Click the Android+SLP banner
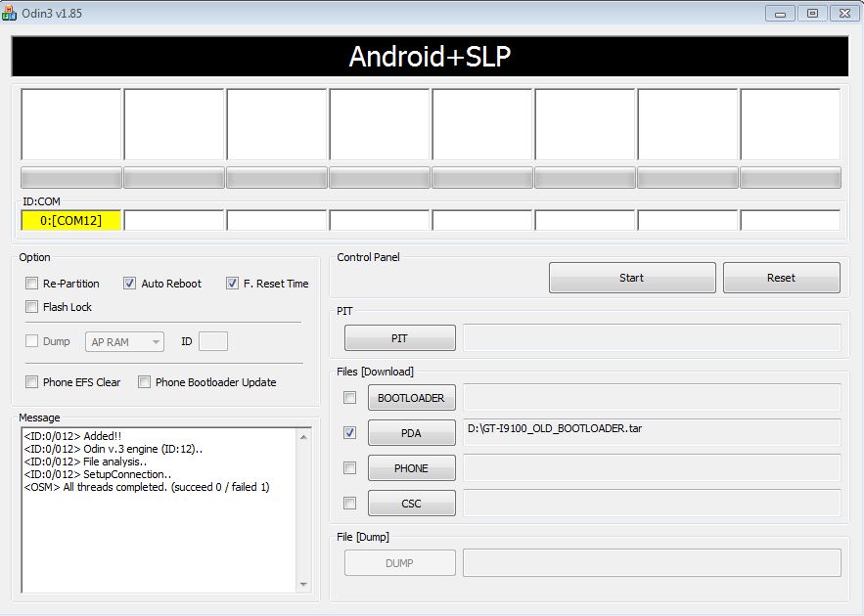 pyautogui.click(x=430, y=56)
